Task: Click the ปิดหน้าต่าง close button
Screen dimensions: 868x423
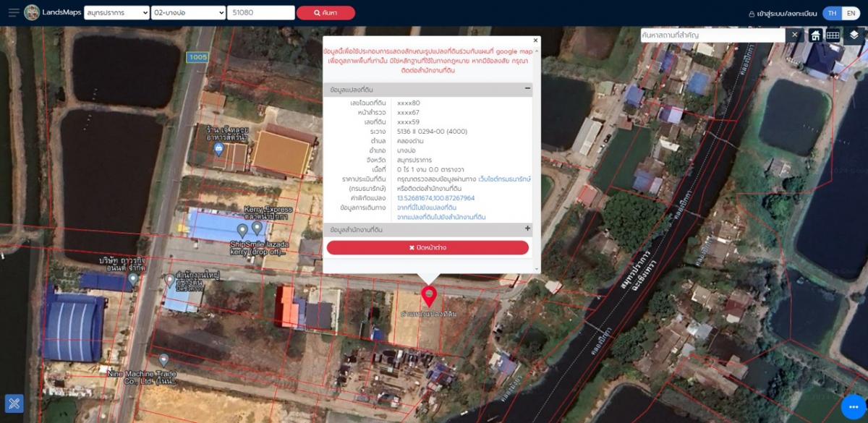Action: (430, 247)
